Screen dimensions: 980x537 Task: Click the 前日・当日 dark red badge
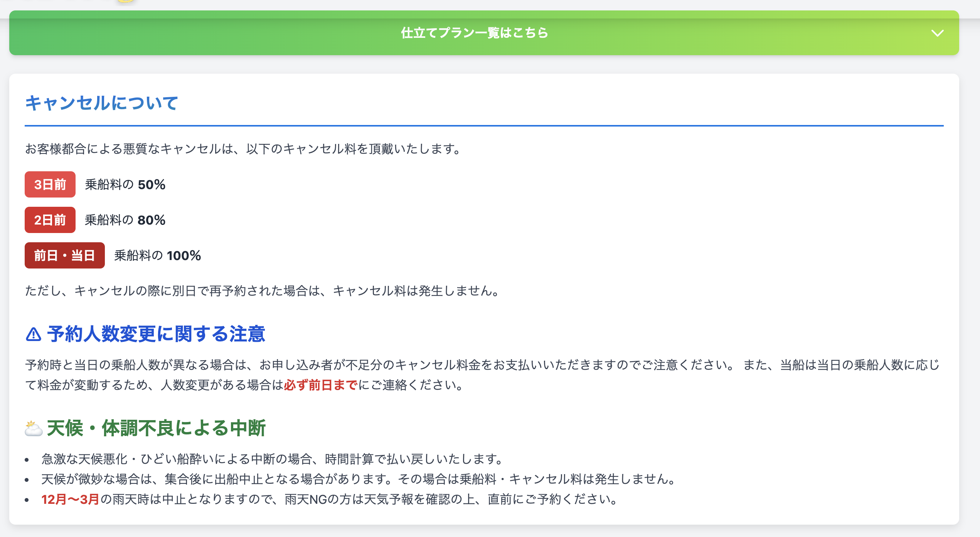(64, 255)
